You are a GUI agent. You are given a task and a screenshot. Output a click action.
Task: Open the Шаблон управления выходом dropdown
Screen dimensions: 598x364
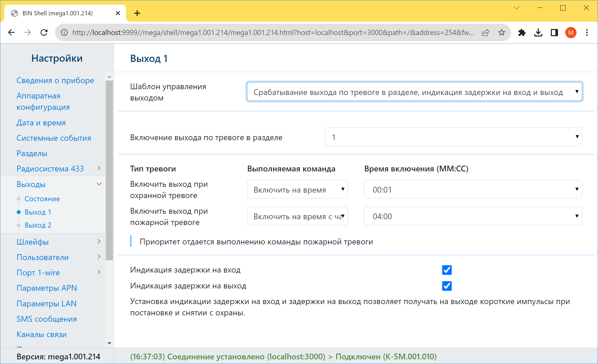[x=414, y=92]
